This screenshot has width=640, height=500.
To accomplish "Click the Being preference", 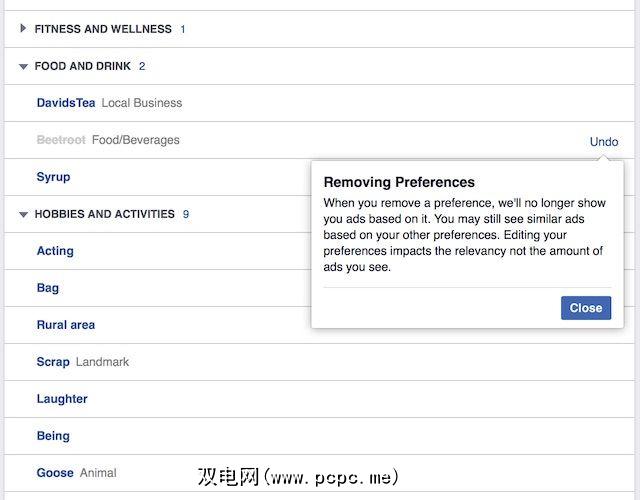I will pos(53,436).
